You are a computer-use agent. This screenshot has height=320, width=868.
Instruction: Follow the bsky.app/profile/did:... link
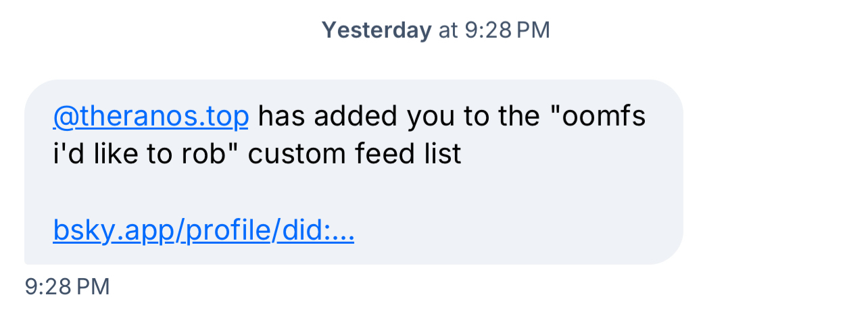tap(203, 232)
